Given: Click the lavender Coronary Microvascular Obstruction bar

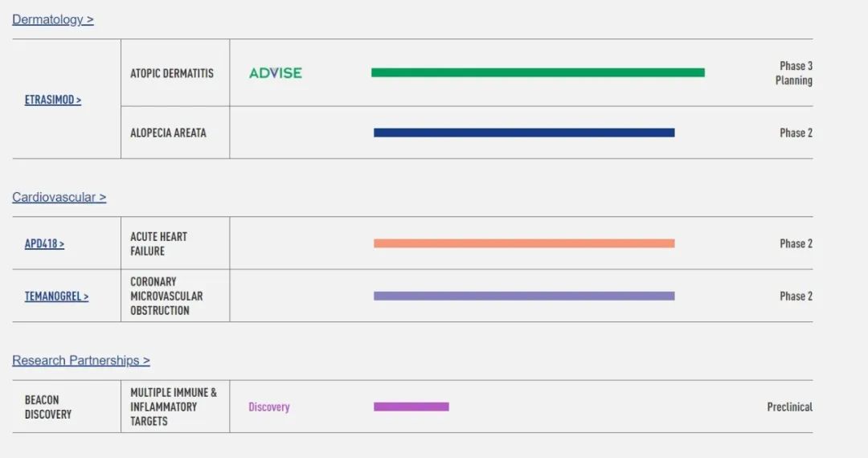Looking at the screenshot, I should tap(524, 296).
